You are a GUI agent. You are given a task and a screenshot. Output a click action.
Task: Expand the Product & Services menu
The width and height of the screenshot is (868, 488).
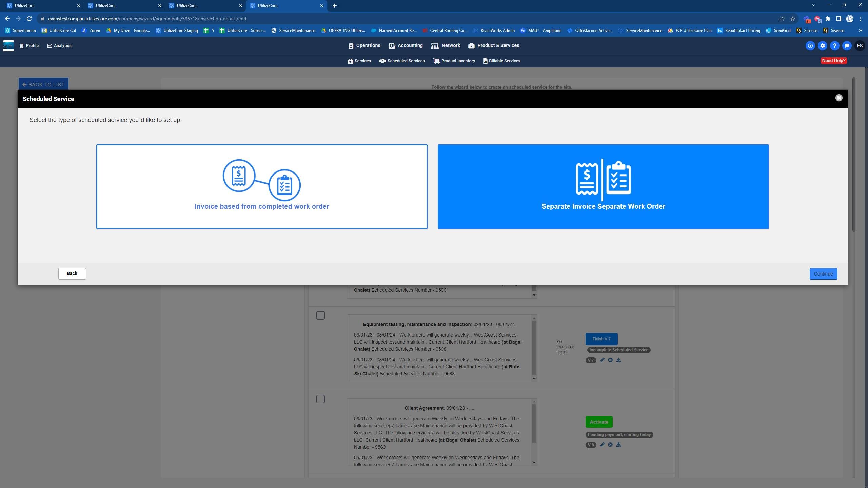tap(493, 46)
